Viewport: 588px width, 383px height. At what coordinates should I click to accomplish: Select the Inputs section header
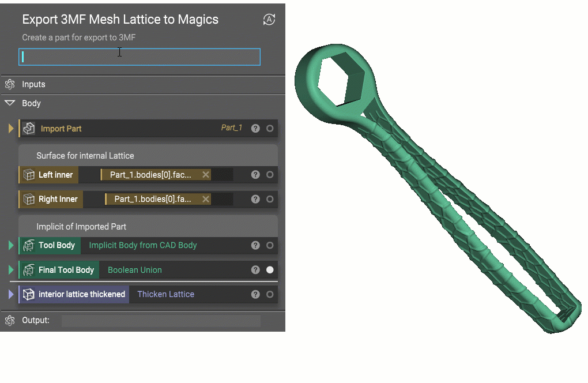[143, 84]
